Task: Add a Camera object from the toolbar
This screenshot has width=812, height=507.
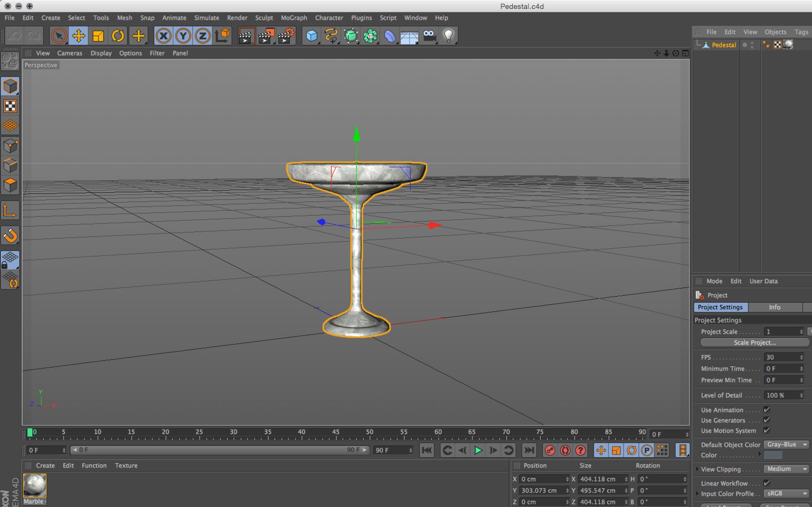Action: click(x=429, y=36)
